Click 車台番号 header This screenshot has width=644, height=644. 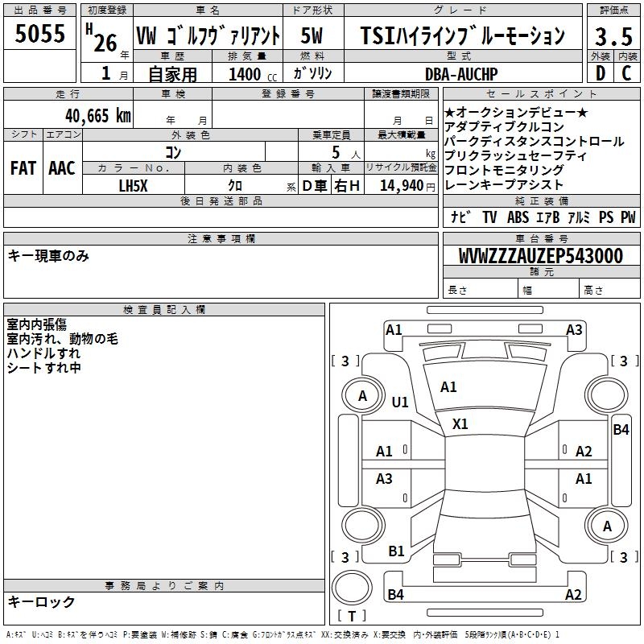[541, 238]
